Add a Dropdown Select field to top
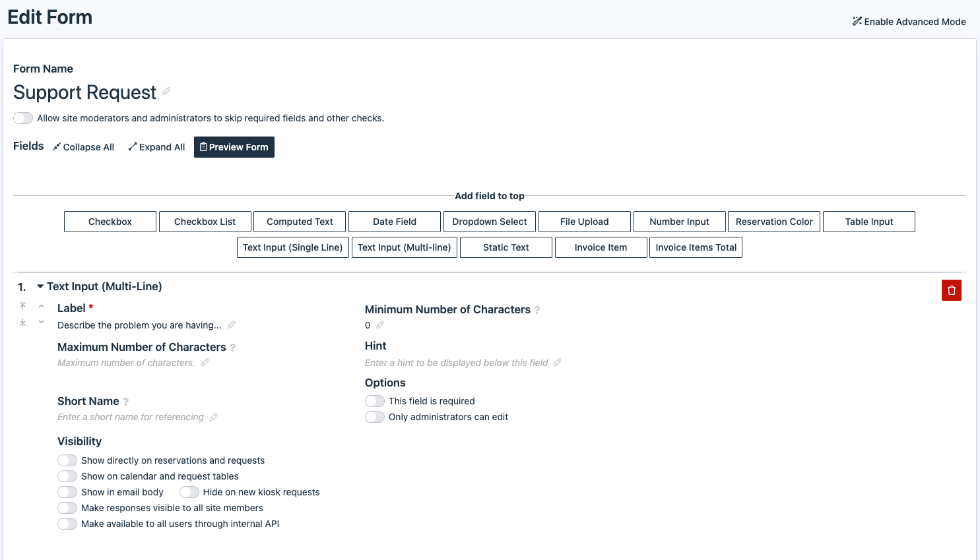Image resolution: width=980 pixels, height=560 pixels. [490, 222]
